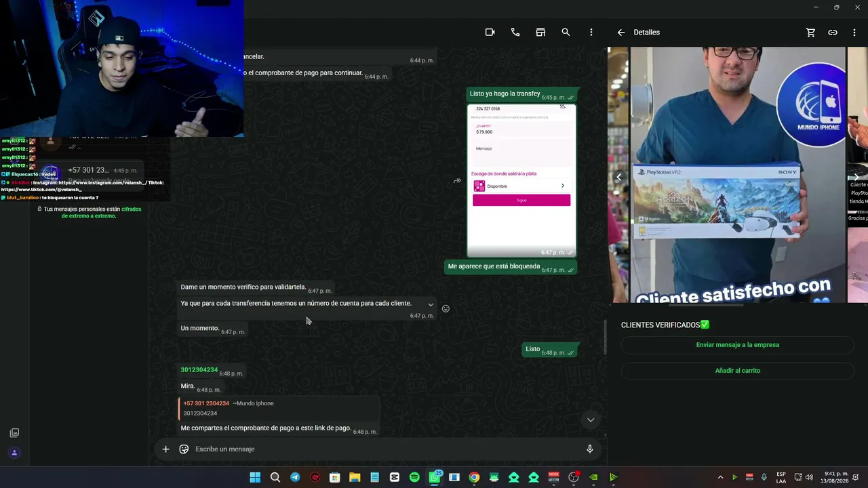Image resolution: width=868 pixels, height=488 pixels.
Task: Open microphone tray icon settings
Action: [x=764, y=477]
